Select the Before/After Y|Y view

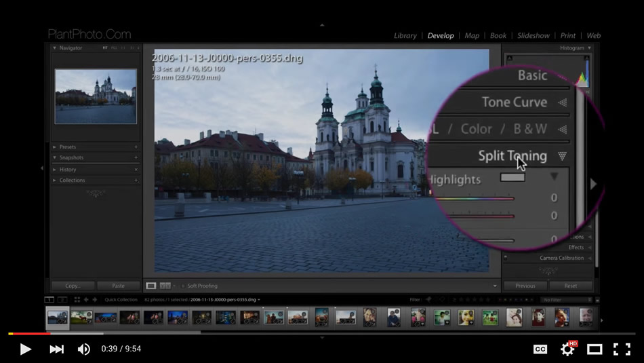pos(165,286)
